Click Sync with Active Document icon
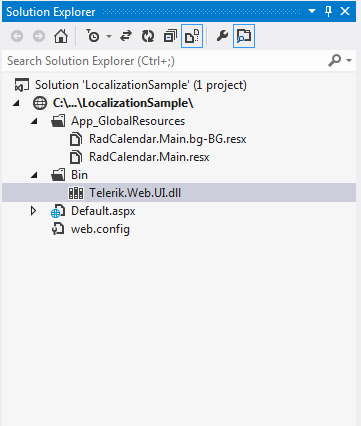Image resolution: width=361 pixels, height=426 pixels. pos(126,36)
